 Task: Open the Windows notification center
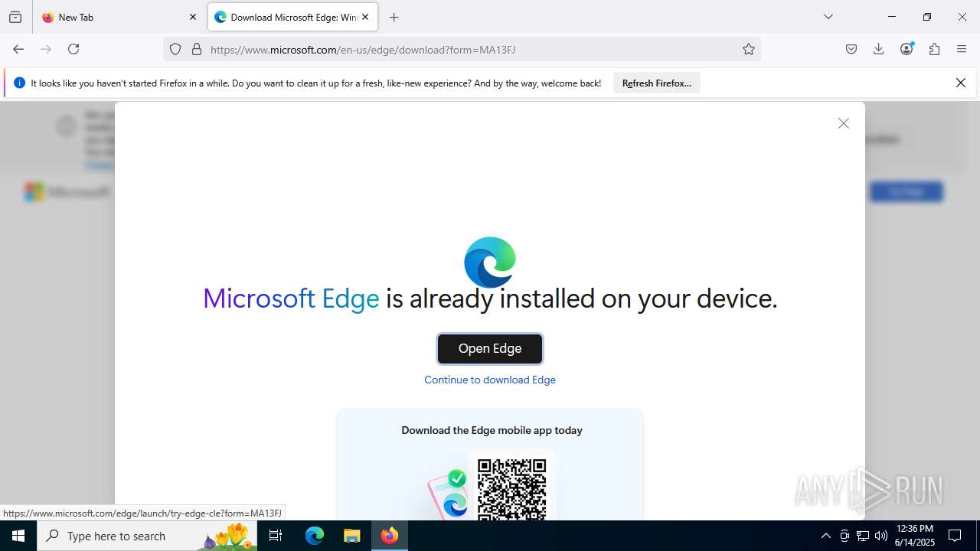pos(955,536)
